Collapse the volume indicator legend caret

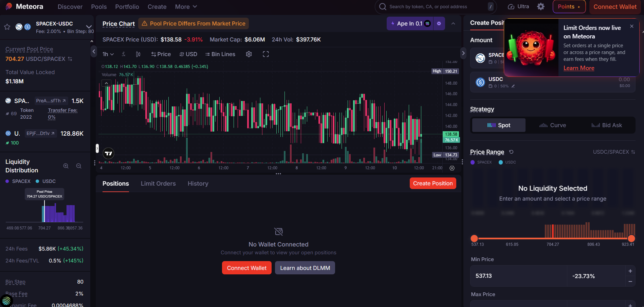(x=106, y=83)
